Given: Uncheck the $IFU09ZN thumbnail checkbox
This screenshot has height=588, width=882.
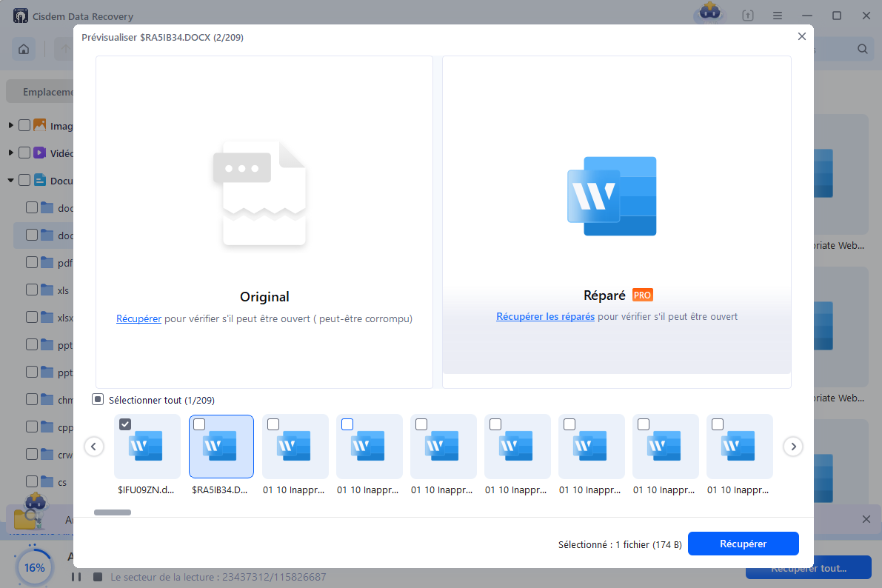Looking at the screenshot, I should [x=125, y=424].
